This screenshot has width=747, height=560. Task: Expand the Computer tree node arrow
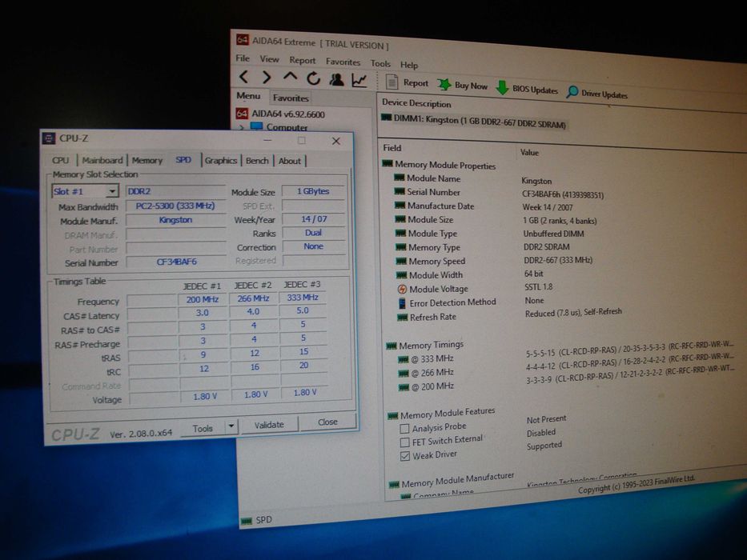pyautogui.click(x=242, y=127)
